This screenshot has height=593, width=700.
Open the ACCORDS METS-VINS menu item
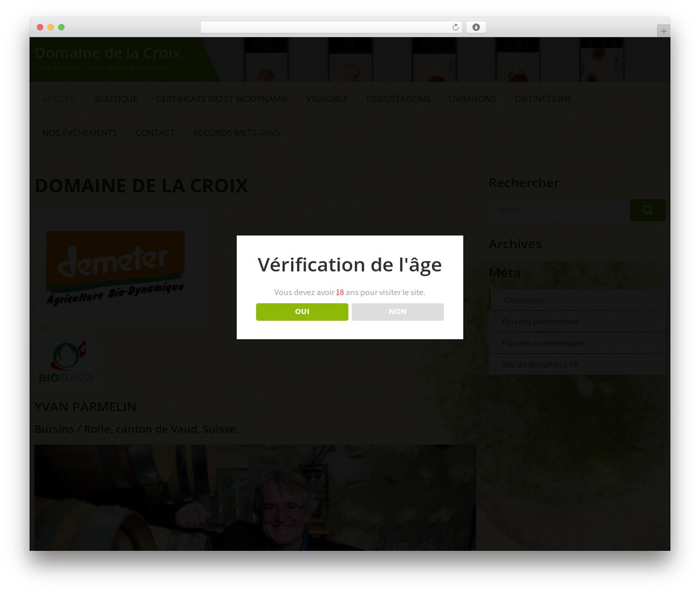point(236,133)
